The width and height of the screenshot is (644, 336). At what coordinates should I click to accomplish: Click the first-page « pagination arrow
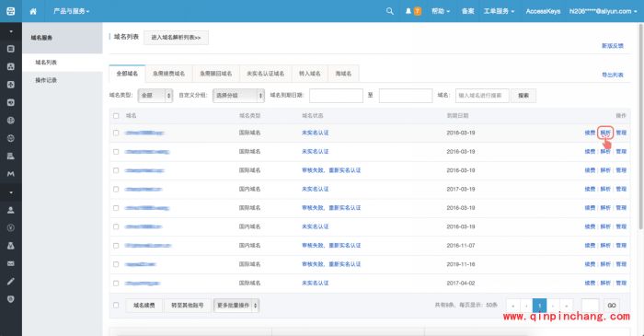513,306
